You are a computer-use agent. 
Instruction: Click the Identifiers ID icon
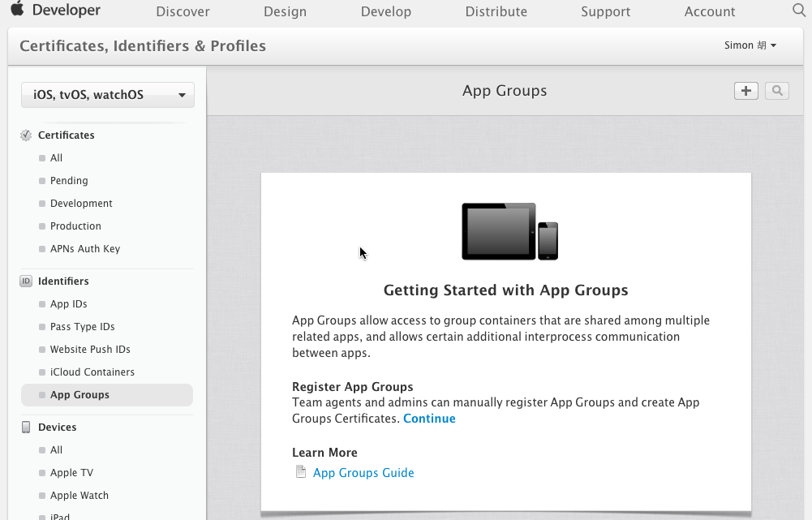(26, 281)
